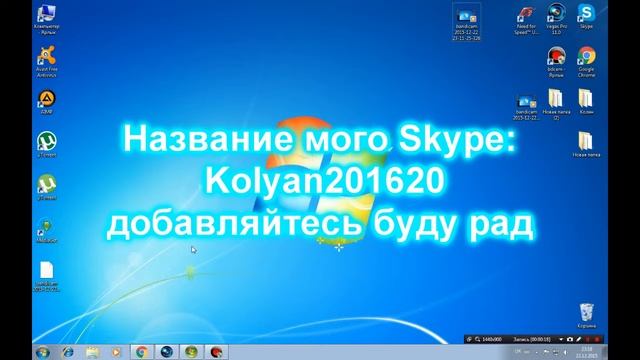Open the Bandicam recording bar dropdown arrow
This screenshot has height=360, width=640.
point(561,339)
